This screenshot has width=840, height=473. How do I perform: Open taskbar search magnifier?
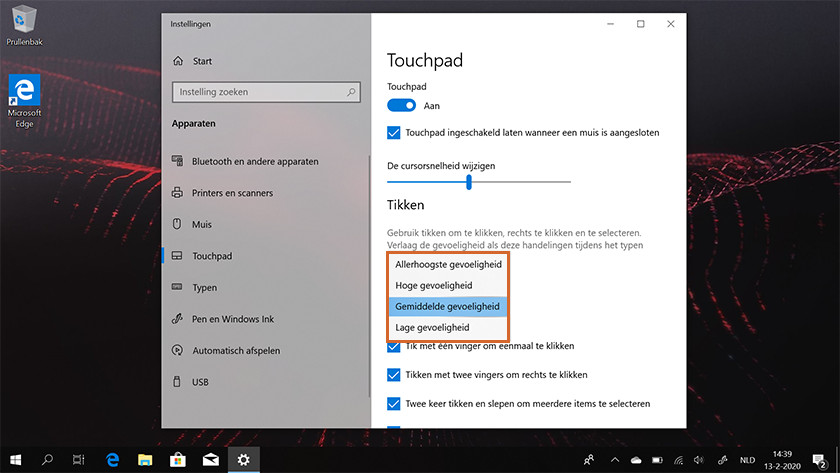pos(47,460)
